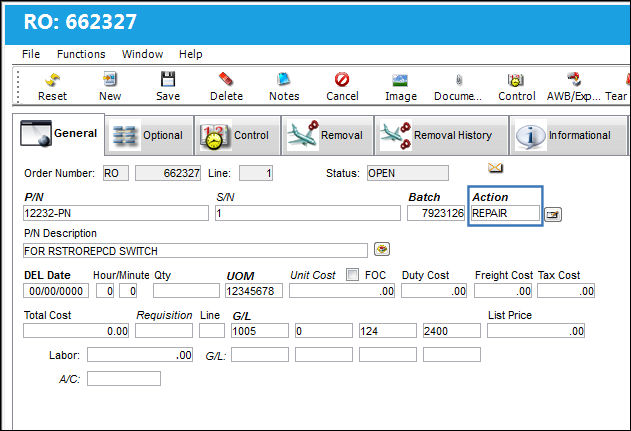Click the G/L field containing 1005
The image size is (631, 431).
click(260, 331)
